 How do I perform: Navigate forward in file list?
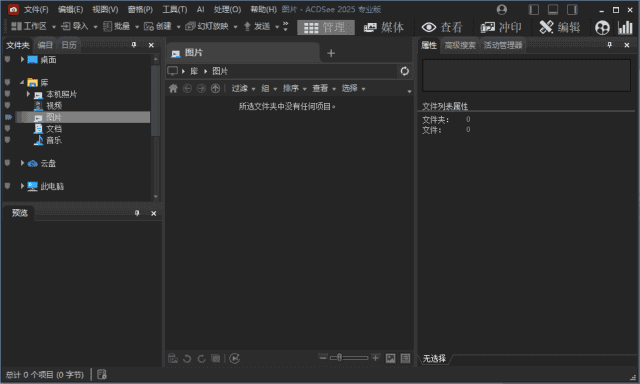(201, 88)
